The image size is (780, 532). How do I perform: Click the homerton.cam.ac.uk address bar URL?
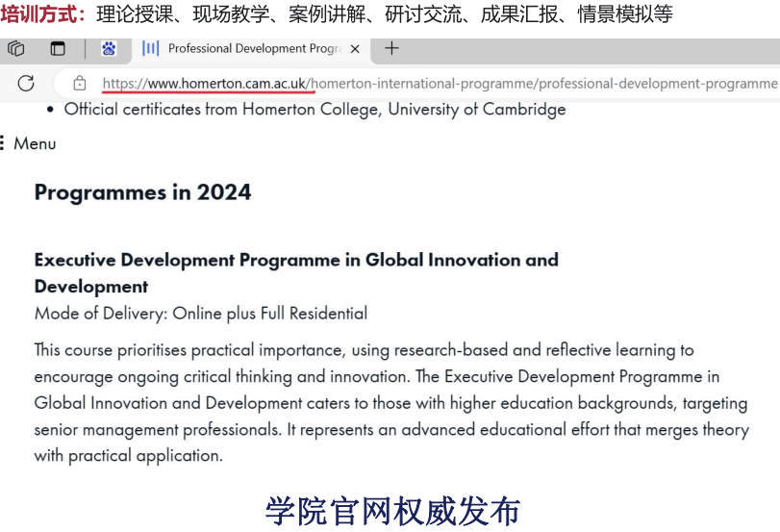pos(440,83)
